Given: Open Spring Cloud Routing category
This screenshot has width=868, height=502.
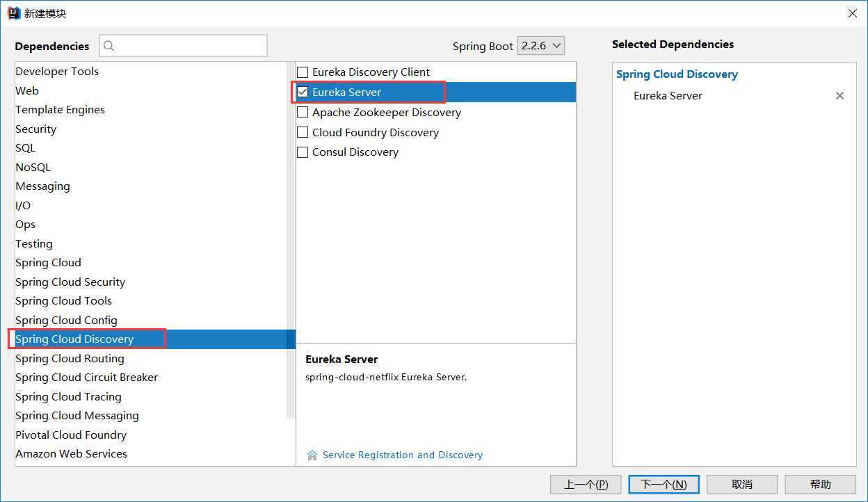Looking at the screenshot, I should coord(70,359).
